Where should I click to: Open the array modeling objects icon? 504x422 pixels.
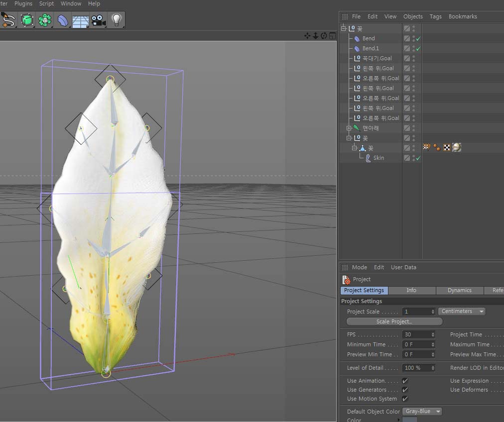[45, 20]
